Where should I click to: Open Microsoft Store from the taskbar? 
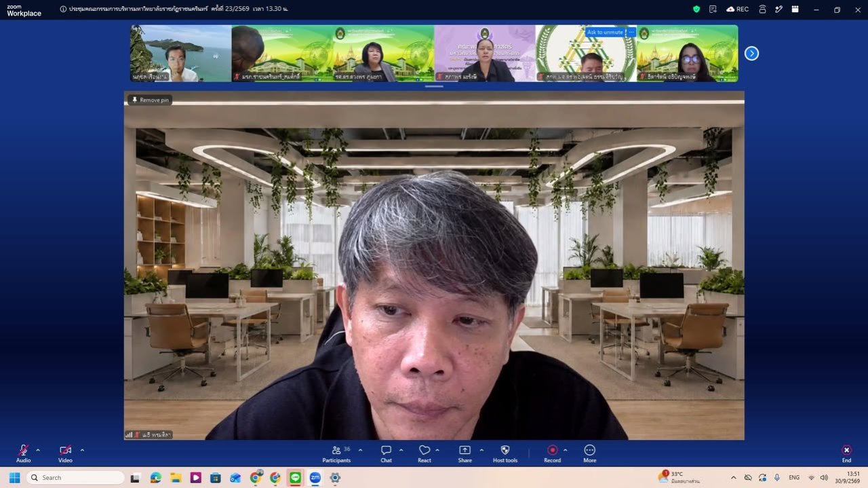point(216,478)
